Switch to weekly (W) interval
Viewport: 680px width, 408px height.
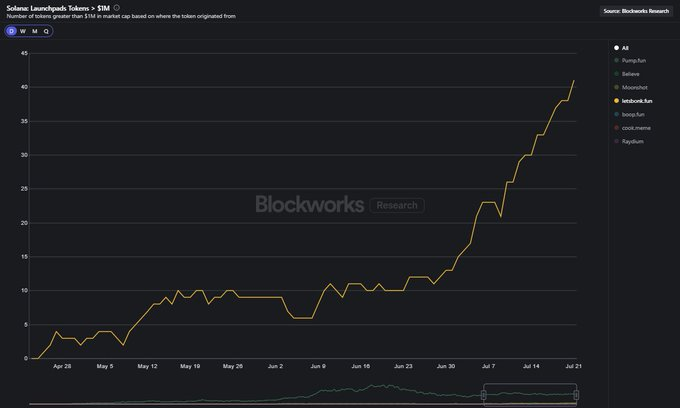[23, 31]
